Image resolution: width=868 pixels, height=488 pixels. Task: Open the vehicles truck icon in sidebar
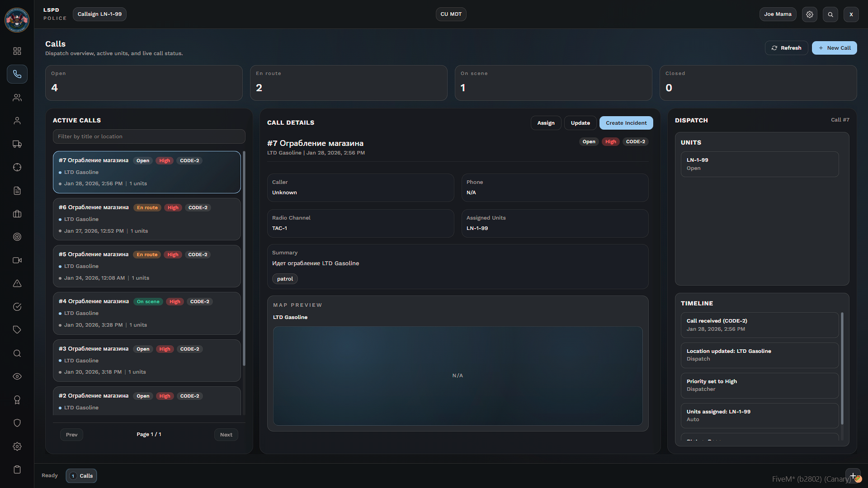click(x=17, y=144)
